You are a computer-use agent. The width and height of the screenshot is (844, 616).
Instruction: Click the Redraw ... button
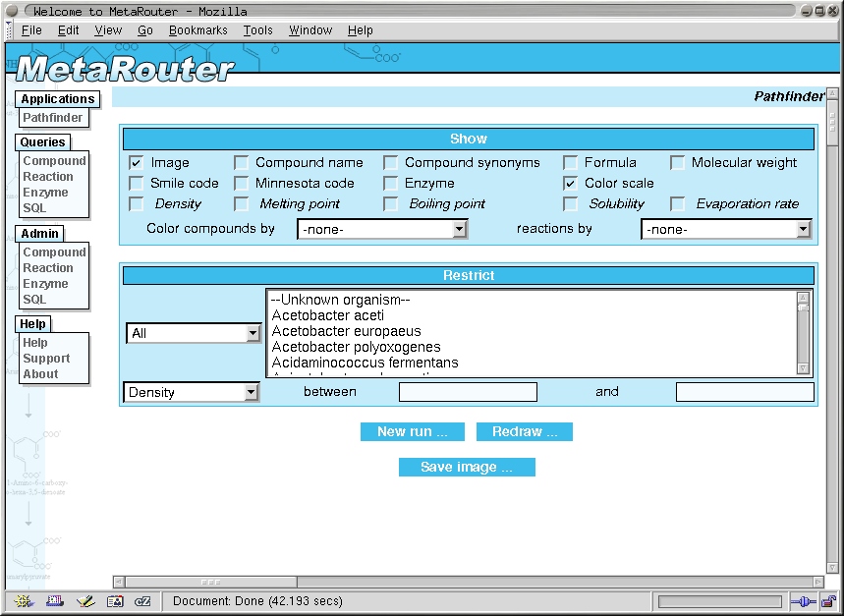click(525, 431)
